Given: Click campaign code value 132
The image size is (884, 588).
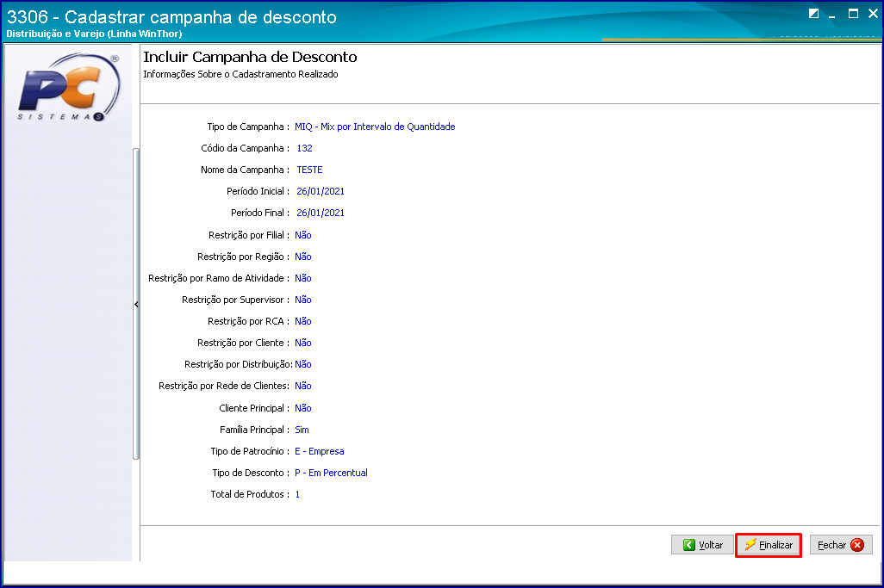Looking at the screenshot, I should pos(304,148).
